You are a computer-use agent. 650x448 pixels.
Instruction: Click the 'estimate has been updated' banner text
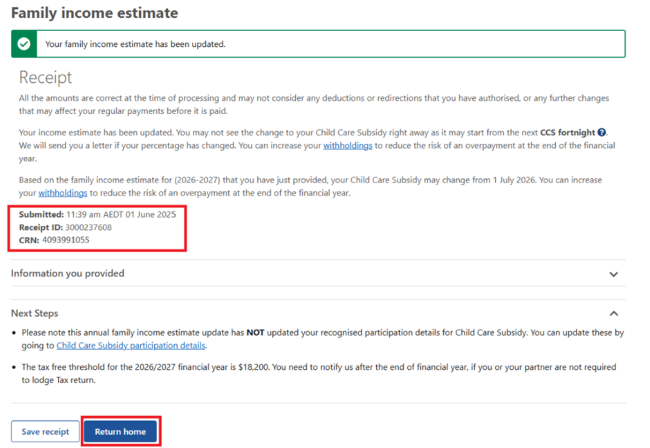click(135, 44)
